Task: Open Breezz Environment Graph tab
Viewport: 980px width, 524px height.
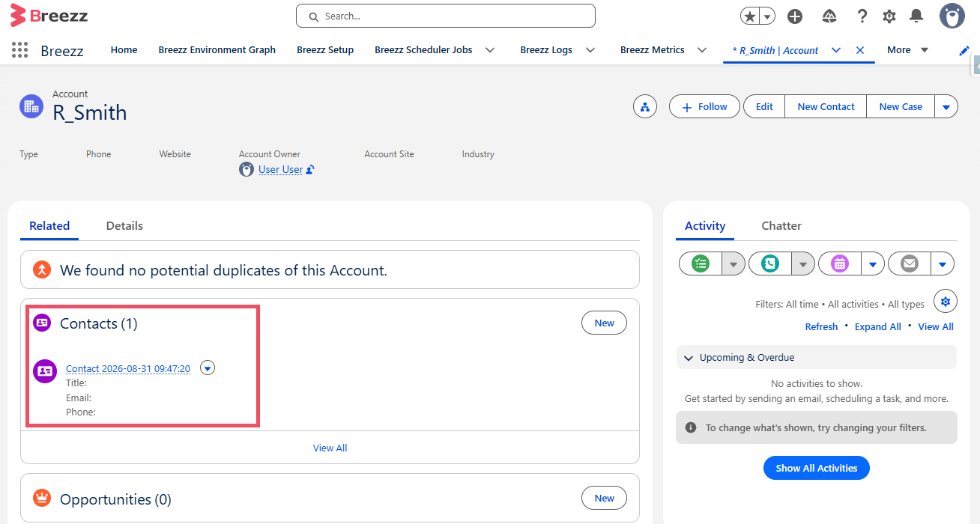Action: [217, 50]
